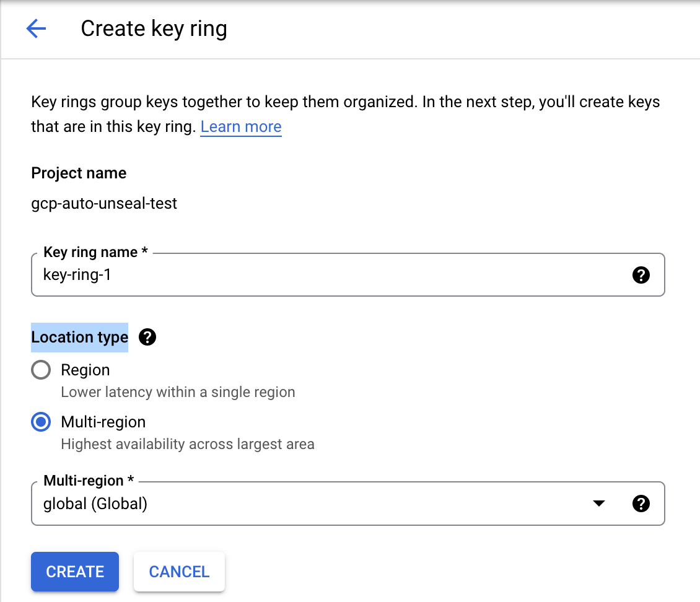Click help icon in Key ring name field

pos(641,275)
